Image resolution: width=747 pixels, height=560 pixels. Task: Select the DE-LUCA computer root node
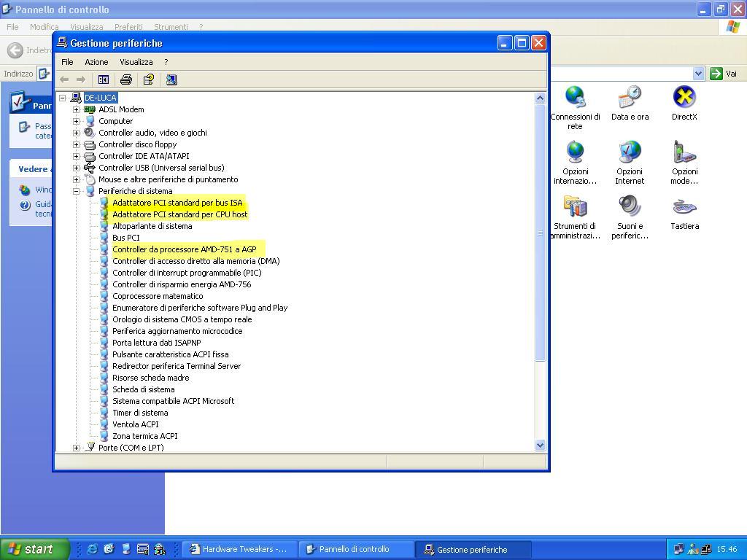click(100, 98)
